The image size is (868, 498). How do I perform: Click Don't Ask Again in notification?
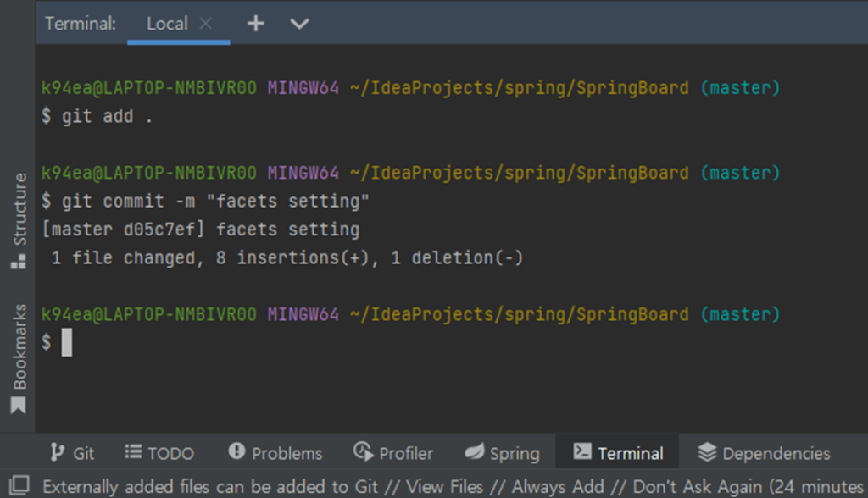pos(693,486)
